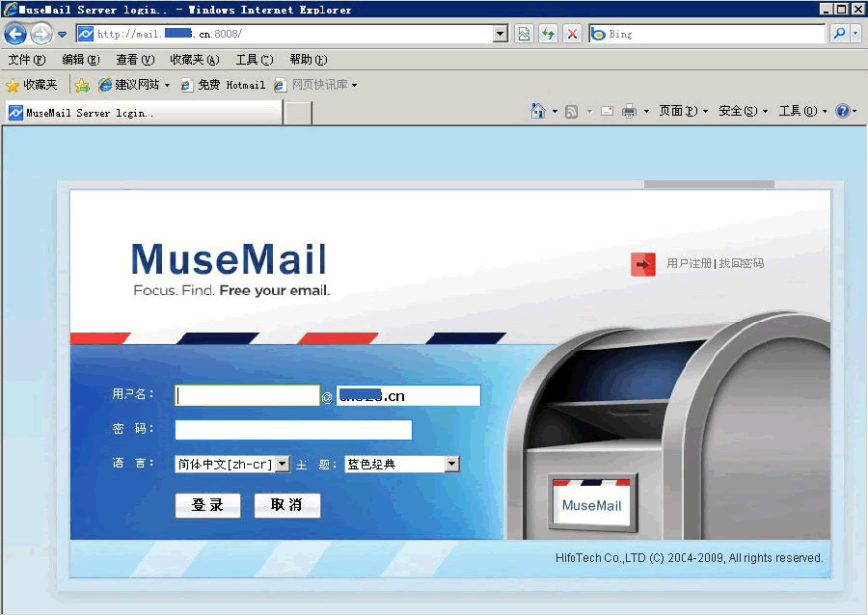Click the browser Back arrow button

coord(14,34)
